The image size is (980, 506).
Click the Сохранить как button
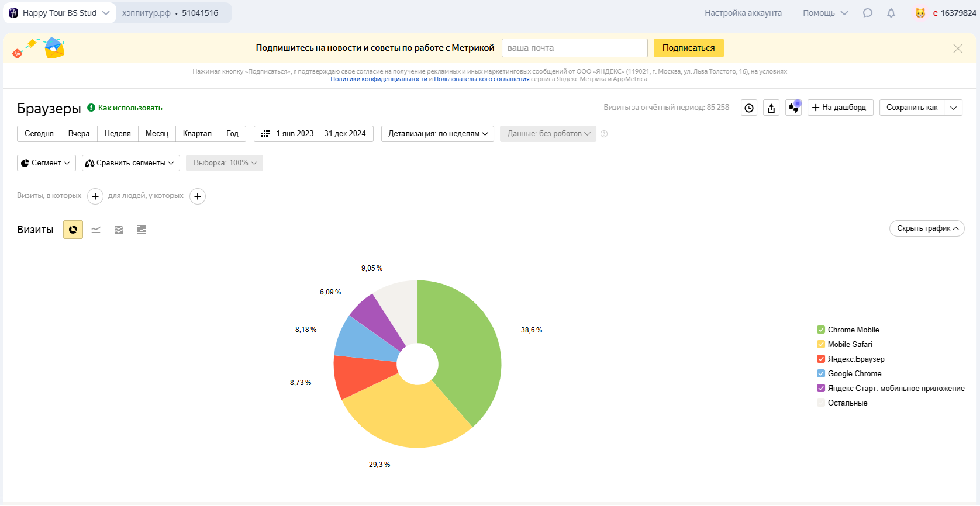coord(912,108)
